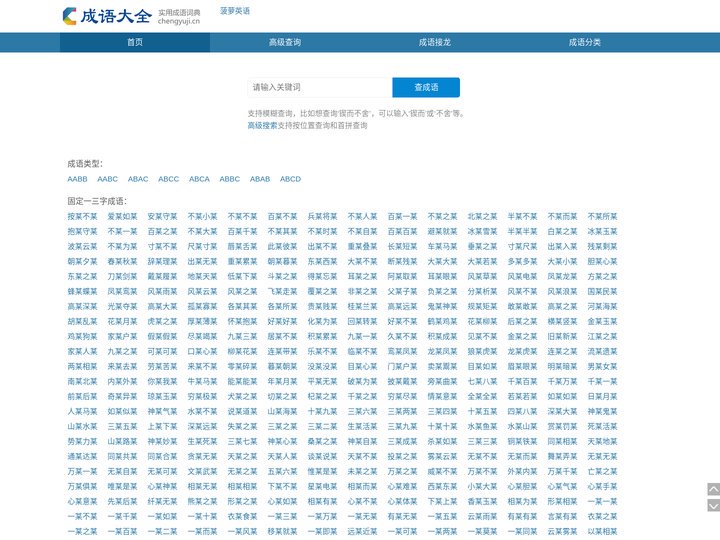Open the 南某北某 idiom pattern

[x=82, y=382]
